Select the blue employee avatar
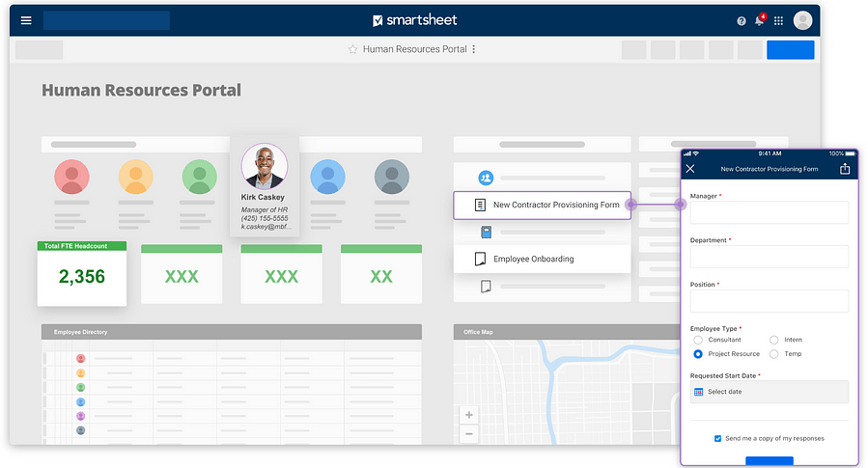 click(327, 177)
